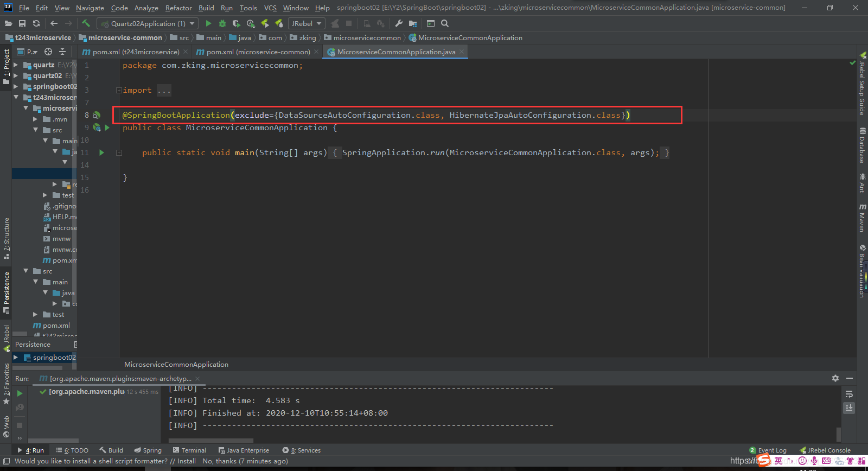This screenshot has height=471, width=868.
Task: Open the Spring tool window button
Action: coord(148,450)
